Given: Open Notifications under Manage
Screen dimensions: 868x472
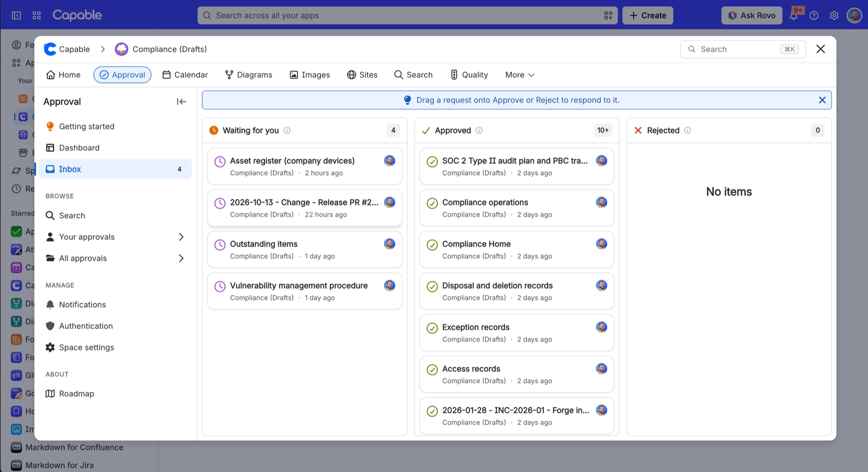Looking at the screenshot, I should 115,305.
